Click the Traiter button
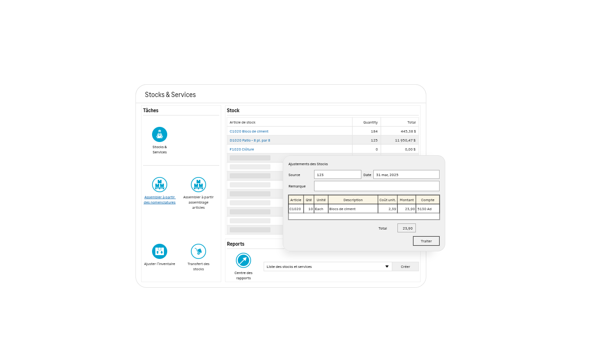The image size is (594, 364). [x=426, y=241]
